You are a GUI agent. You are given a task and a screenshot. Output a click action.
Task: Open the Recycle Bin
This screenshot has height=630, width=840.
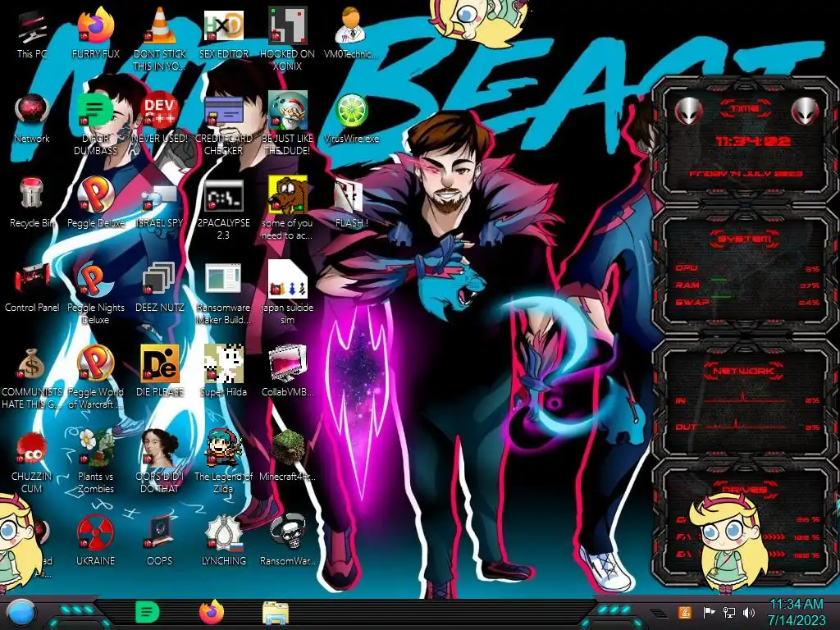click(32, 203)
